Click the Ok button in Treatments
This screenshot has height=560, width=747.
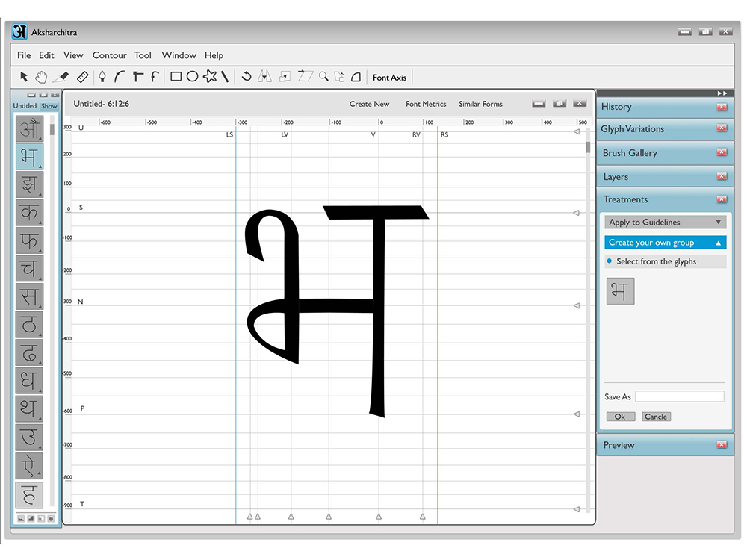point(620,417)
